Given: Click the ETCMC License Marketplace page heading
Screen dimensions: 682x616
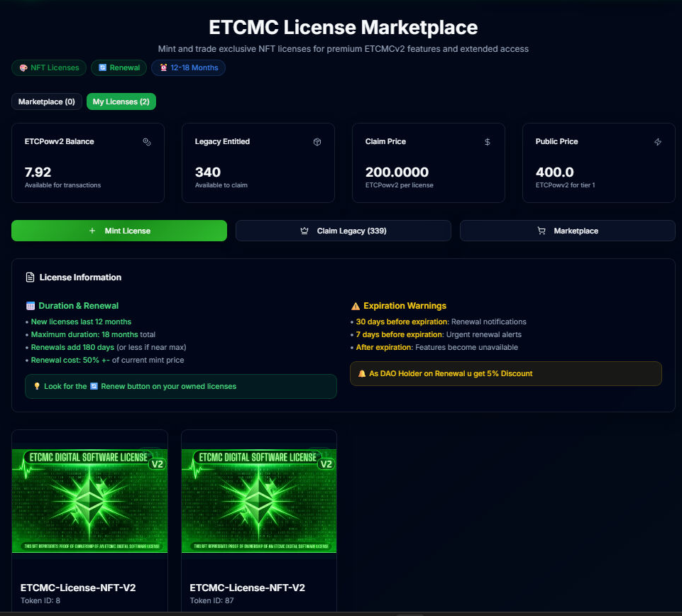Looking at the screenshot, I should pos(343,28).
